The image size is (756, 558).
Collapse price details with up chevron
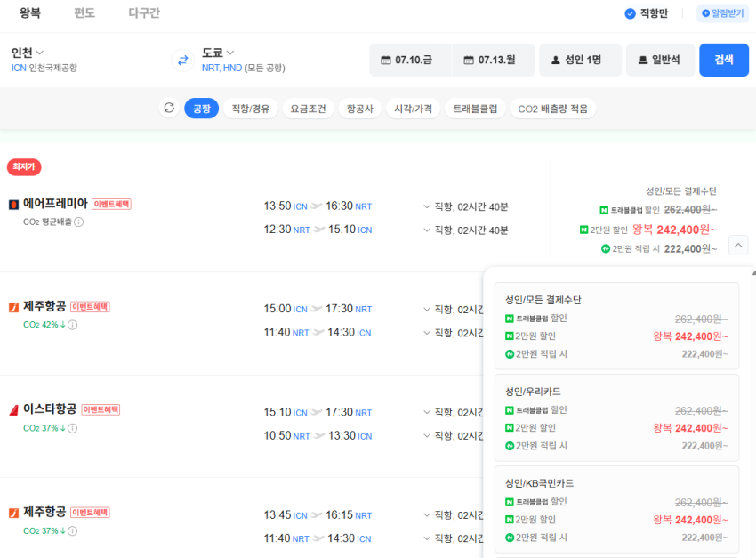[x=738, y=246]
